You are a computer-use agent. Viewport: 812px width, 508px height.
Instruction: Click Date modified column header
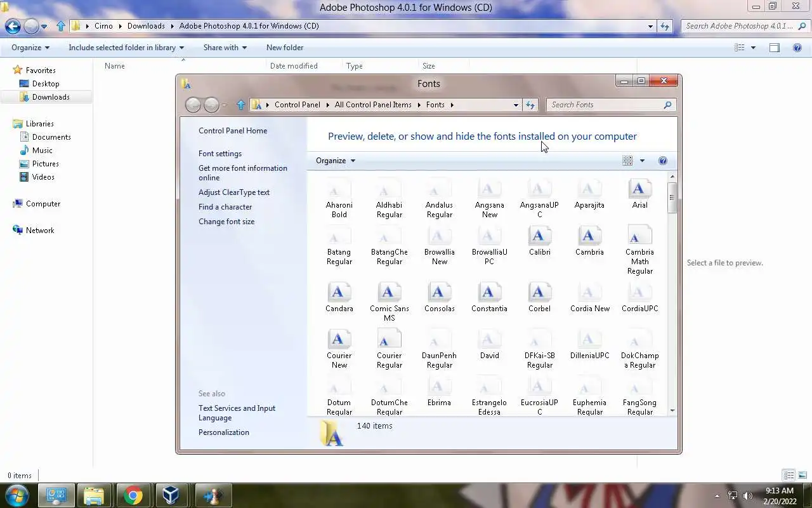click(294, 66)
